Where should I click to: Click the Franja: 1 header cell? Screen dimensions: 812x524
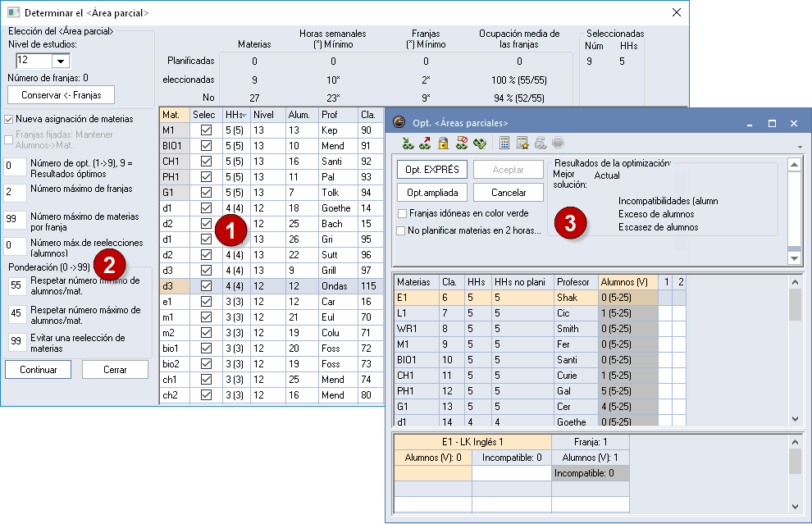(591, 442)
